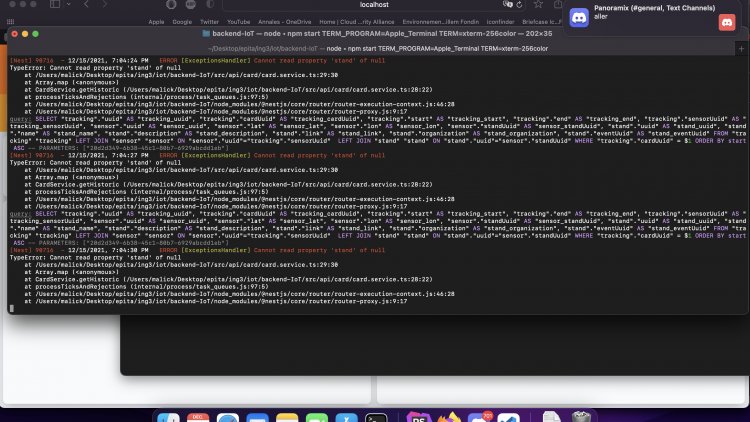
Task: Open the Twitter bookmark
Action: click(209, 22)
